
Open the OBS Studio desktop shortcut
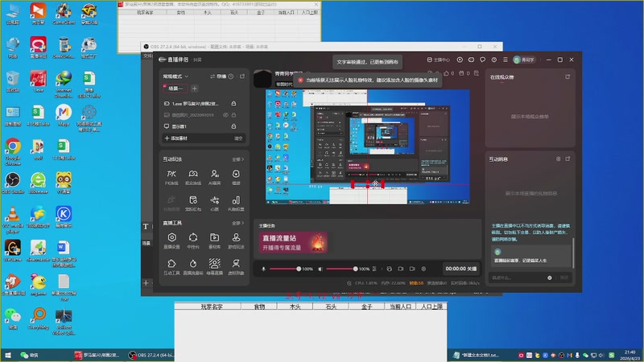coord(13,183)
